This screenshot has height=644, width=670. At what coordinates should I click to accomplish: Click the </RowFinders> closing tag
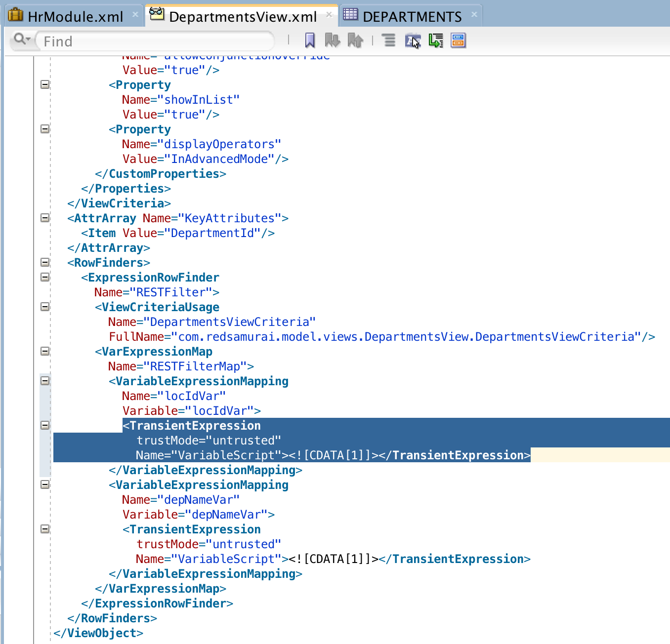coord(112,618)
